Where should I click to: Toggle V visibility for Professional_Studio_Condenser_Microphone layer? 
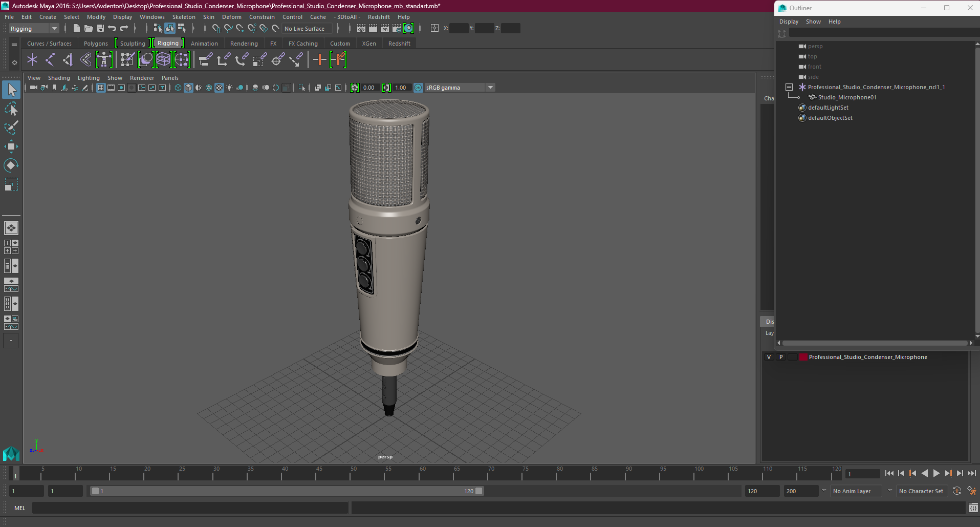point(769,357)
